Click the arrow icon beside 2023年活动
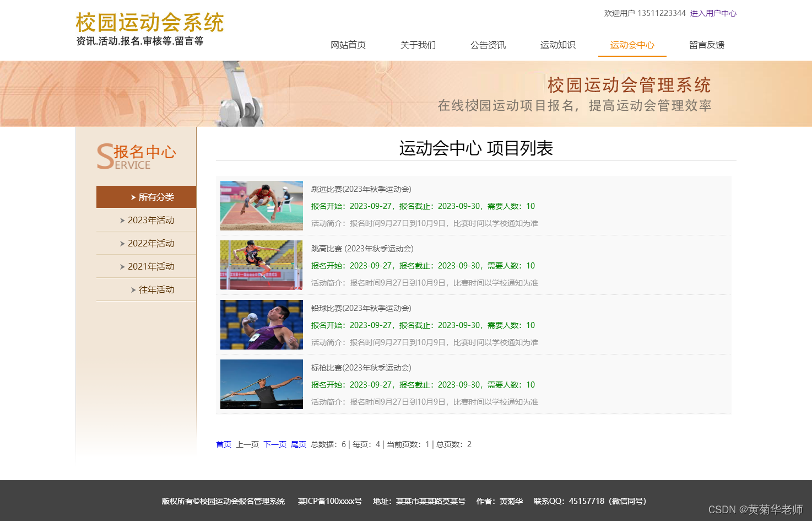 (122, 221)
